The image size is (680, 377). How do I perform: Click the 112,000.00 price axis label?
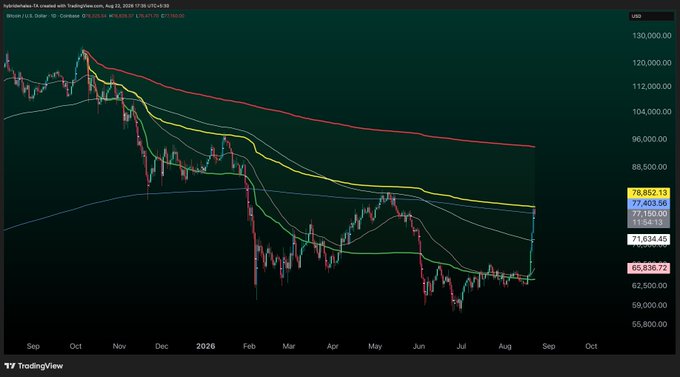pos(652,87)
